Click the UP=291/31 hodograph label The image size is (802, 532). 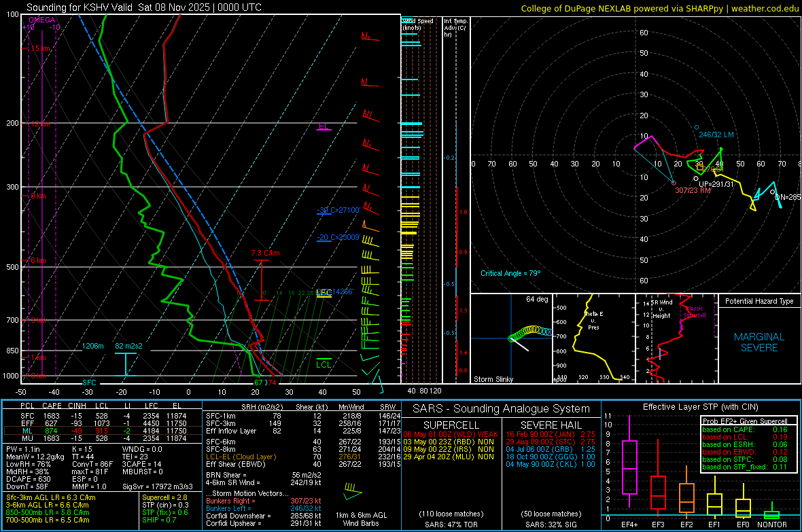(716, 184)
